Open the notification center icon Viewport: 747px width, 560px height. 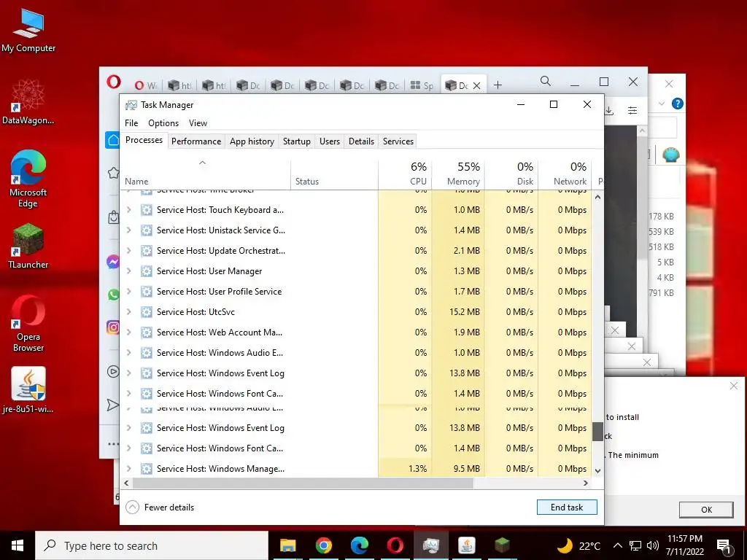click(x=724, y=545)
